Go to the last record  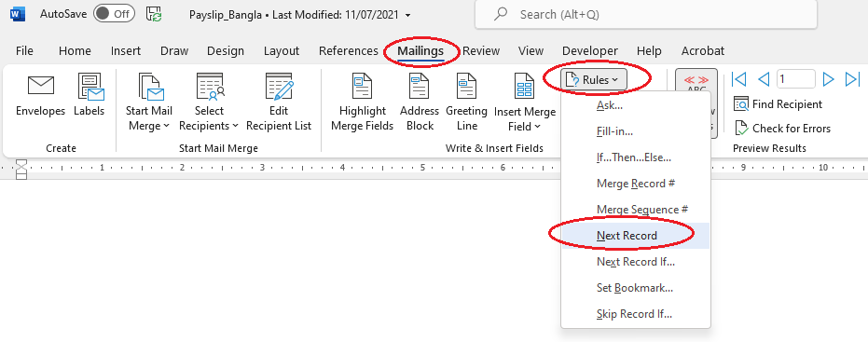point(852,79)
